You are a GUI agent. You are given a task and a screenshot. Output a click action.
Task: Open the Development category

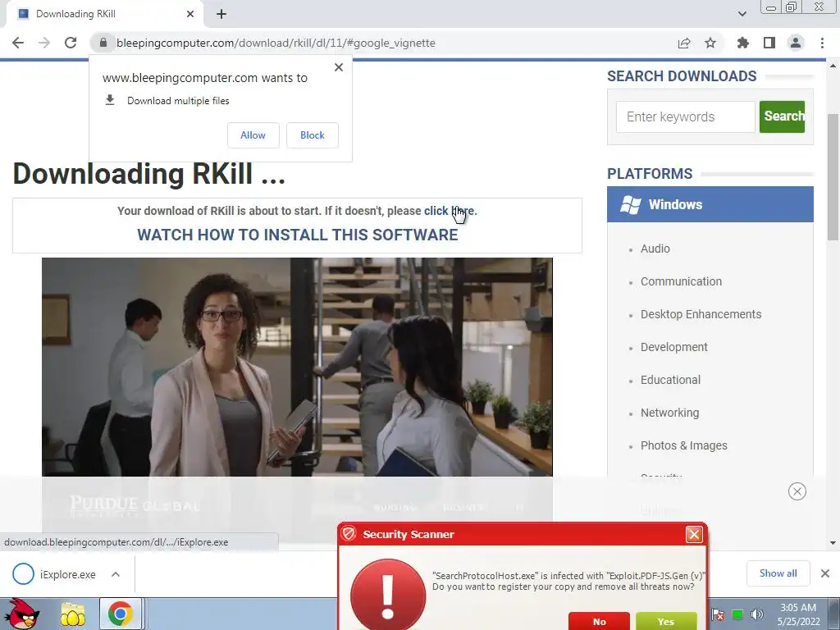click(674, 347)
